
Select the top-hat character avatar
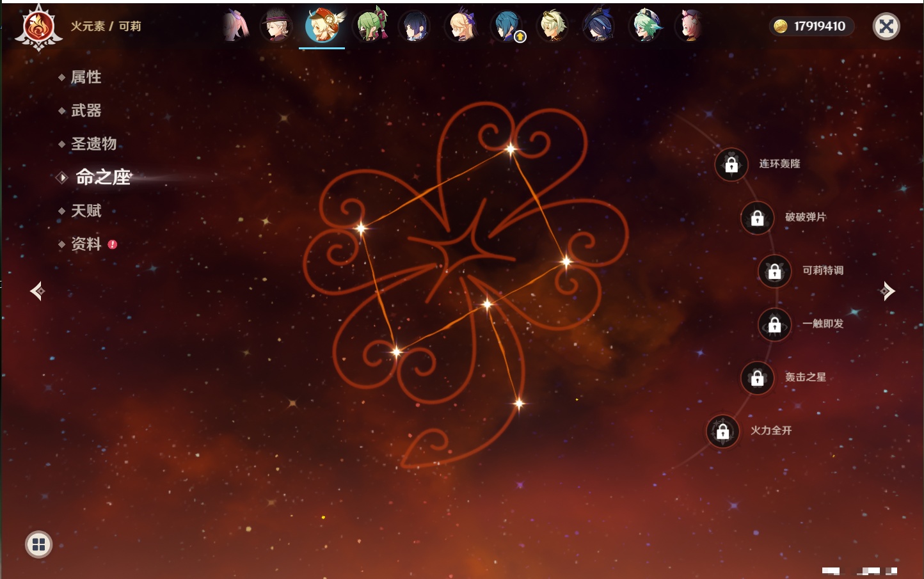tap(276, 26)
